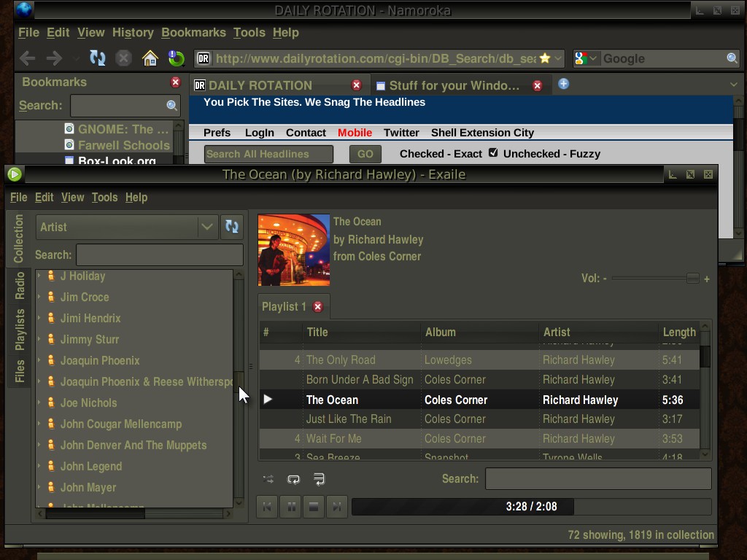Go to the home page in Namoroka
The image size is (747, 560).
click(150, 58)
